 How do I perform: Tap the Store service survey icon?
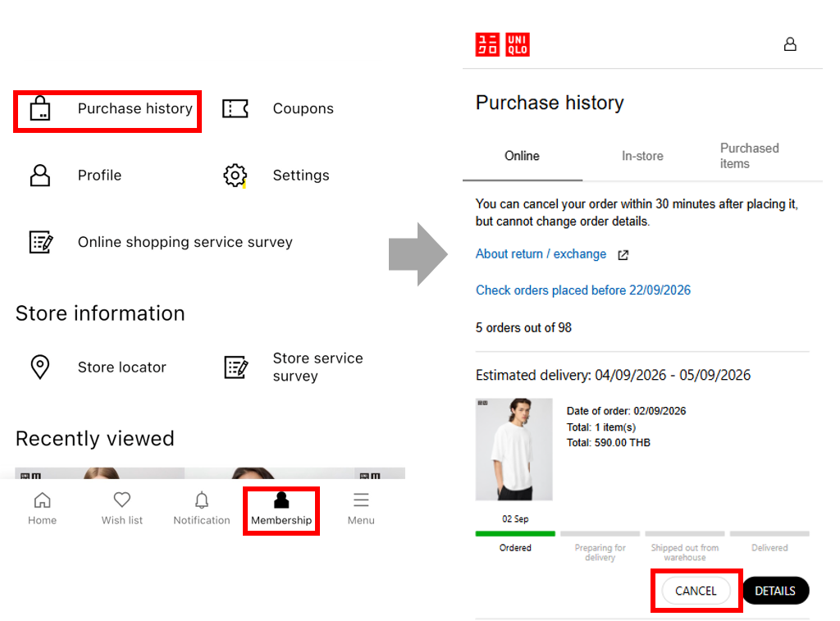click(235, 367)
